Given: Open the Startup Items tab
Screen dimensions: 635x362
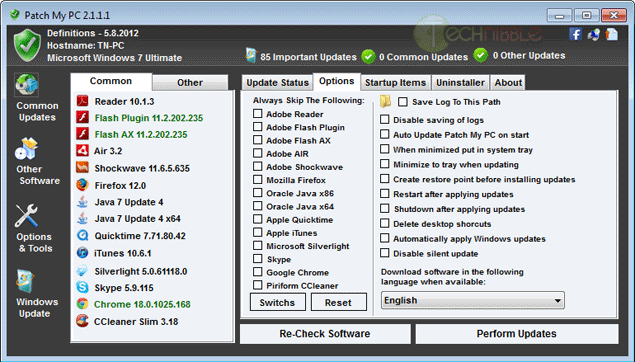Looking at the screenshot, I should (x=395, y=83).
